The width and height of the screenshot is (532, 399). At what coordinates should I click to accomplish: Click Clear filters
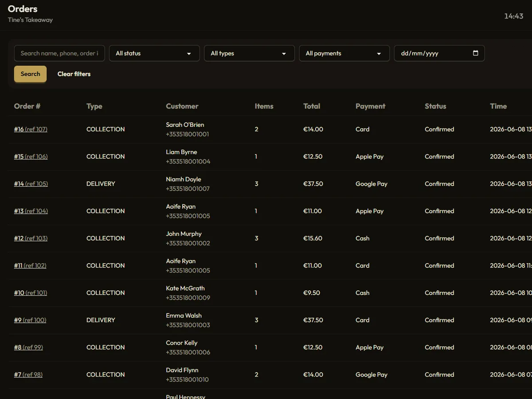tap(74, 74)
